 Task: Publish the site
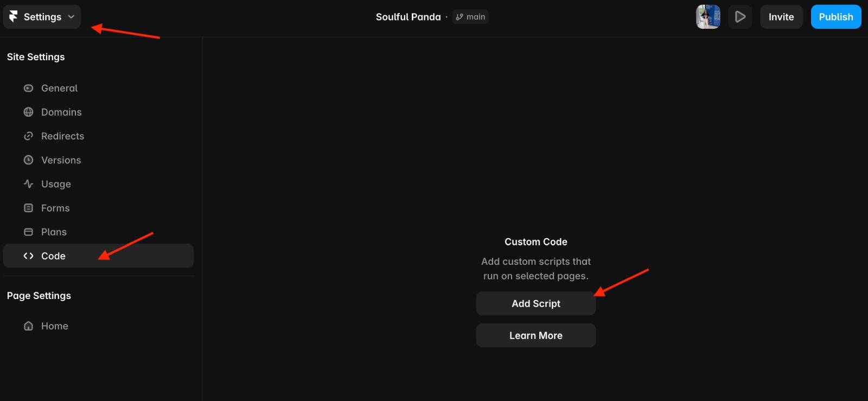(x=836, y=17)
